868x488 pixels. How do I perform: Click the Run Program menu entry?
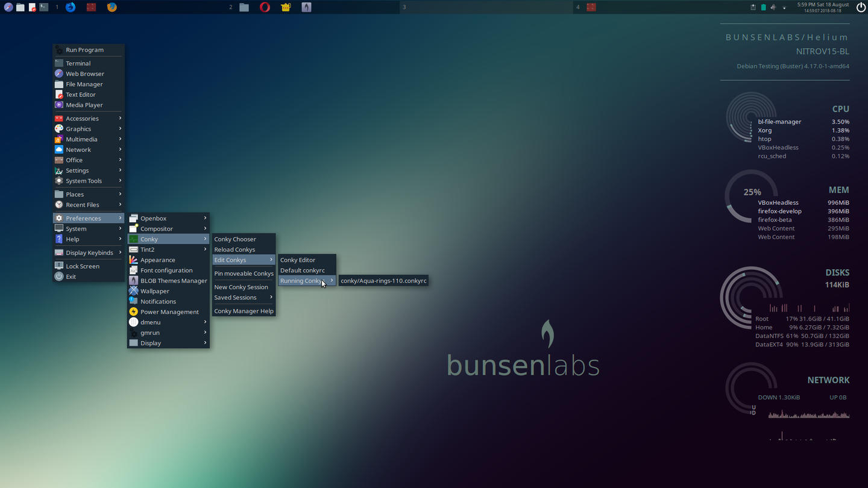(x=89, y=50)
